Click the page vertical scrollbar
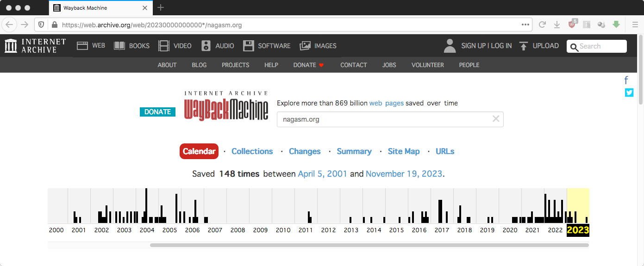644x266 pixels. pos(641,69)
